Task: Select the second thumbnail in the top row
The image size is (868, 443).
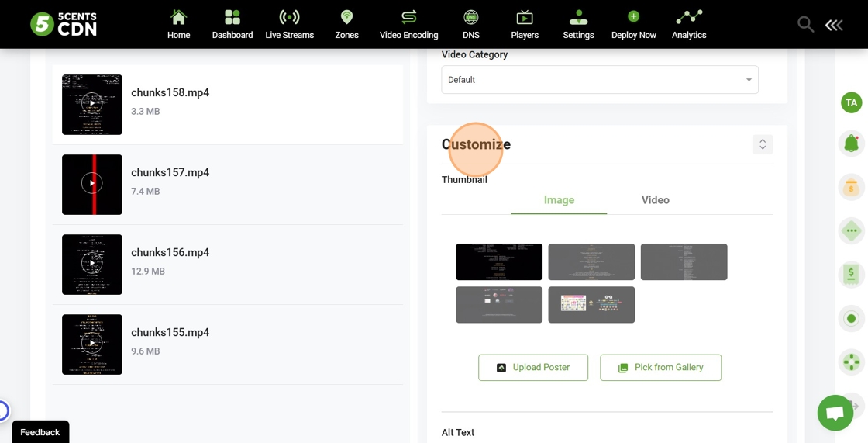Action: (591, 261)
